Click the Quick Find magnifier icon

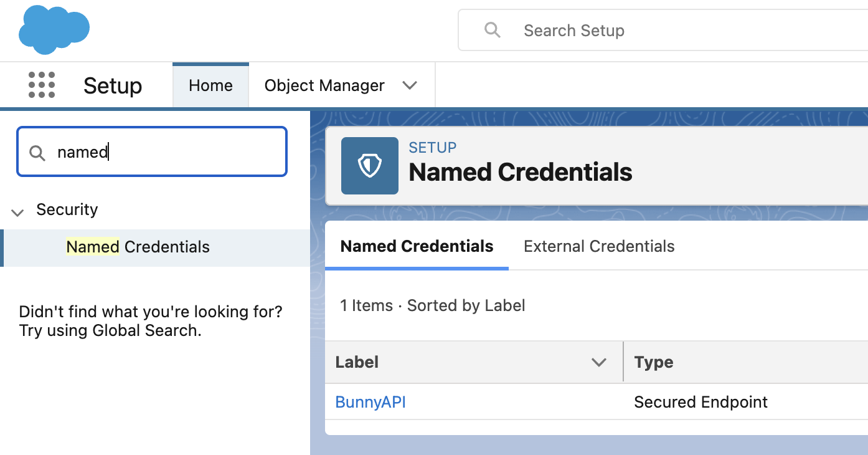click(37, 153)
